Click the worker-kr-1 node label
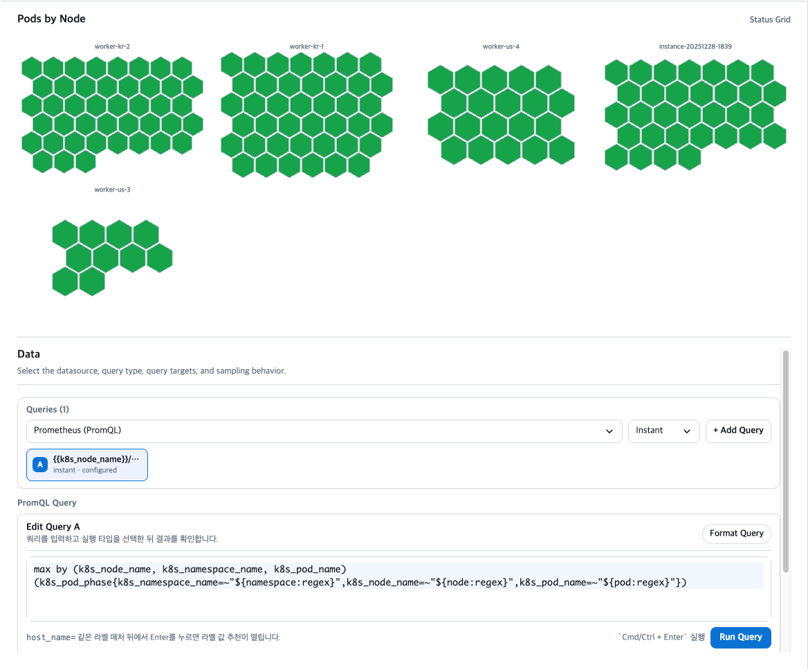808x672 pixels. click(x=306, y=46)
